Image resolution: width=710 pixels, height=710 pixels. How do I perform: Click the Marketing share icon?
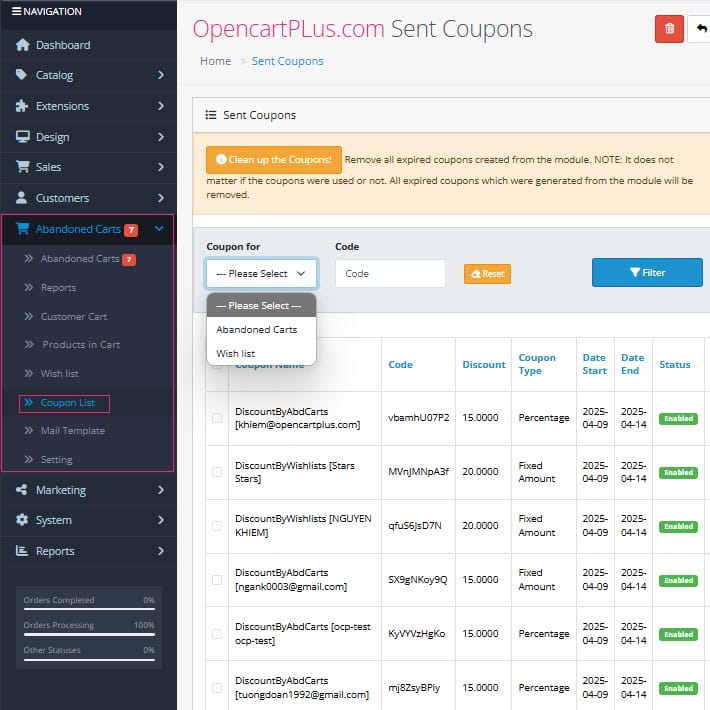coord(21,489)
